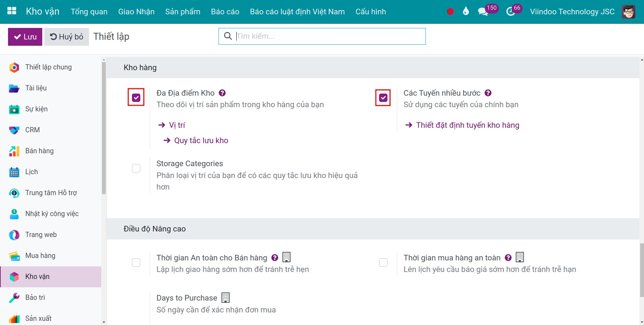Open Thiết lập chung settings section

pos(51,67)
